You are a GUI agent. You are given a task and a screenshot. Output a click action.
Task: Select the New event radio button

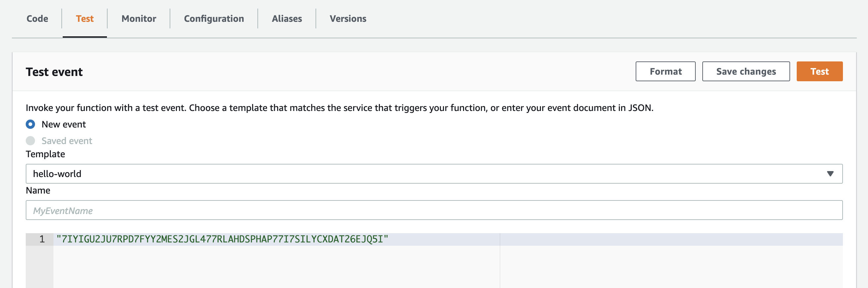(x=30, y=125)
